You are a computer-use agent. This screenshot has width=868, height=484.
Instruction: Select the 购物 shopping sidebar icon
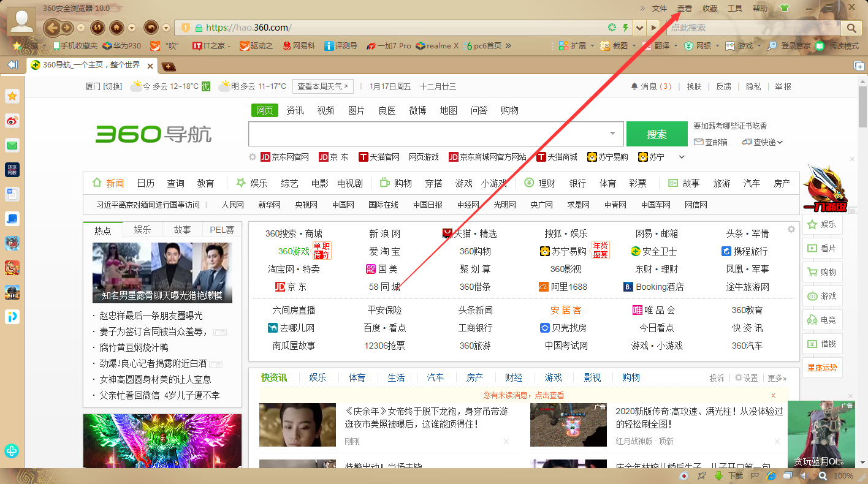pos(822,272)
